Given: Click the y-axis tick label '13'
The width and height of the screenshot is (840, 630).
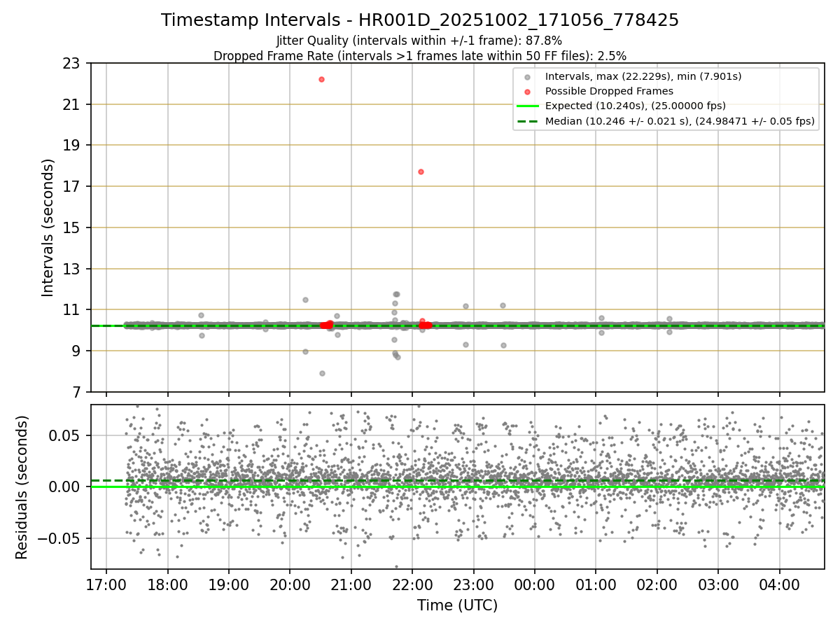Looking at the screenshot, I should 72,269.
